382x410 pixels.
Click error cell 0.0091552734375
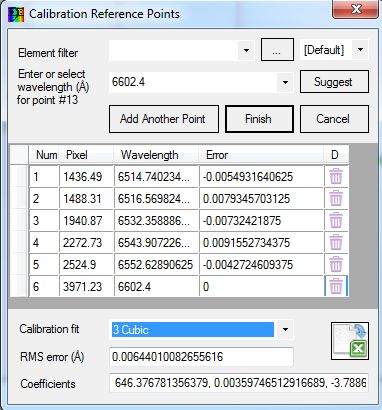point(261,243)
